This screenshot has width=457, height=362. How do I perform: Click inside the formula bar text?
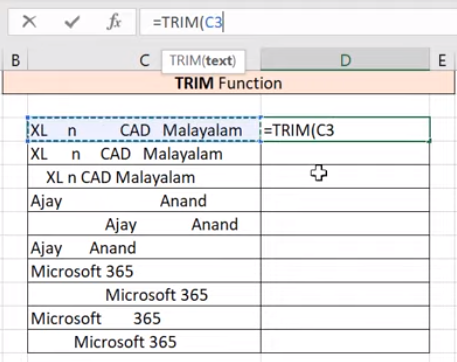(298, 22)
